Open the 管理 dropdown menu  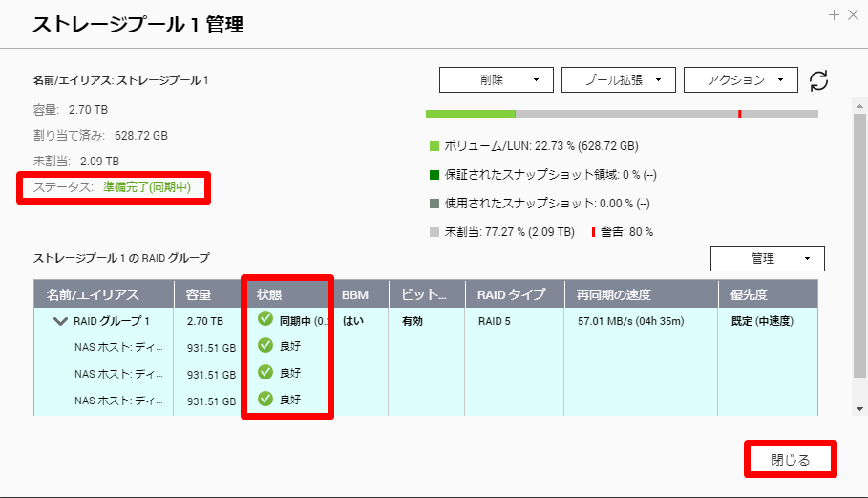pos(767,258)
